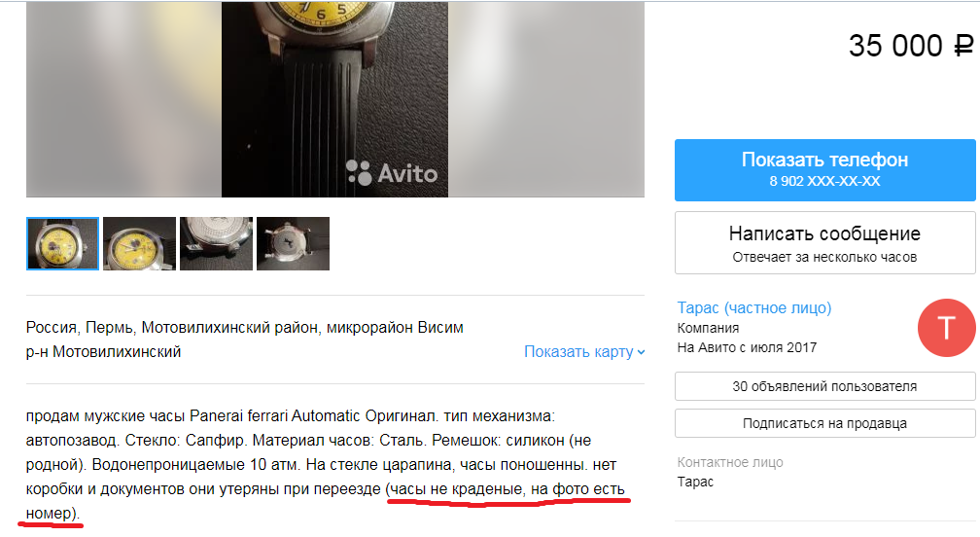Select the second watch thumbnail
Image resolution: width=980 pixels, height=537 pixels.
139,244
